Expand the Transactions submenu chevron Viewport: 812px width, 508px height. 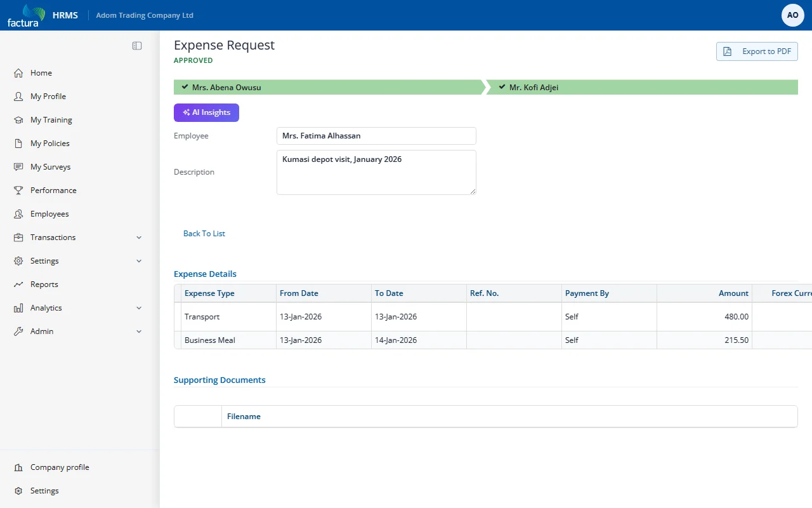139,237
